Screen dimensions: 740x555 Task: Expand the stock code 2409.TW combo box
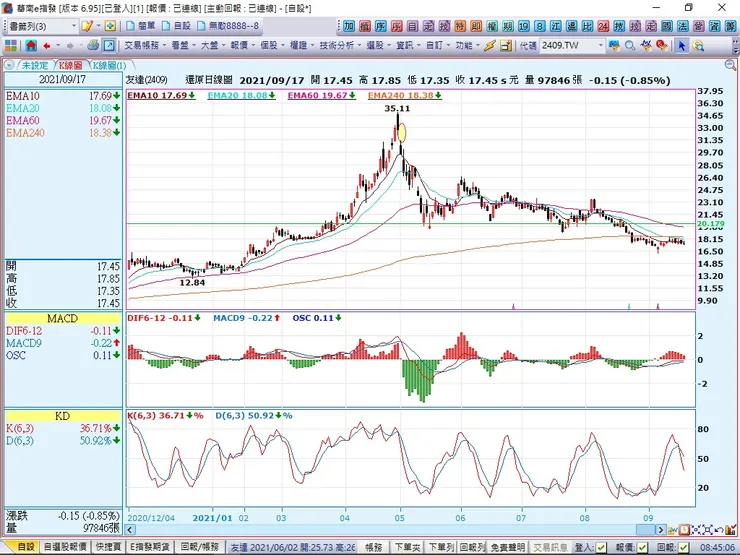click(x=601, y=45)
